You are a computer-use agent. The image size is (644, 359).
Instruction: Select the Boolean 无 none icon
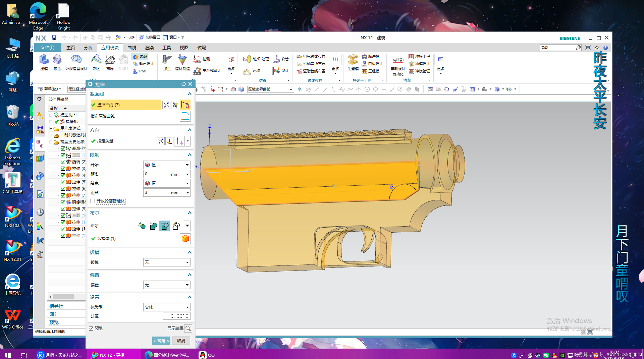tap(142, 226)
